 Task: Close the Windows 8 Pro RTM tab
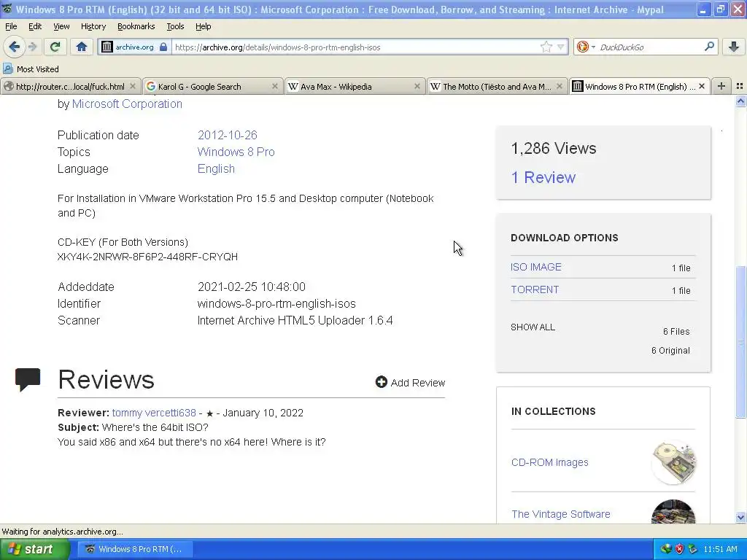coord(701,86)
